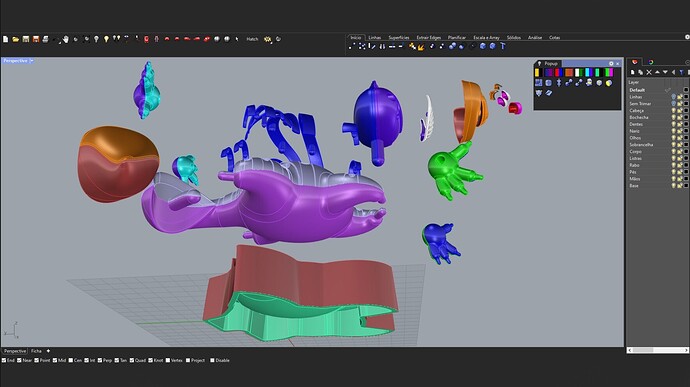The width and height of the screenshot is (690, 387).
Task: Click the Open folder icon
Action: click(x=15, y=39)
